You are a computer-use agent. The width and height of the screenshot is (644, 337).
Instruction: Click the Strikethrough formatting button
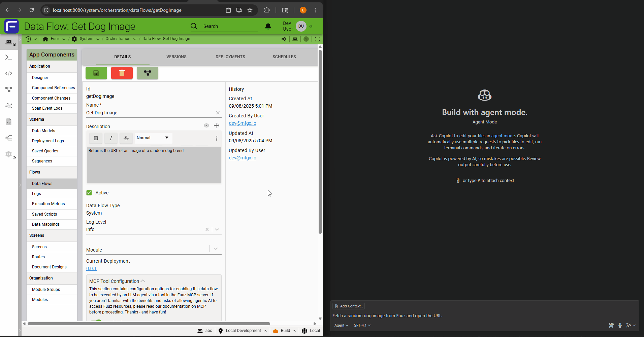pyautogui.click(x=126, y=138)
